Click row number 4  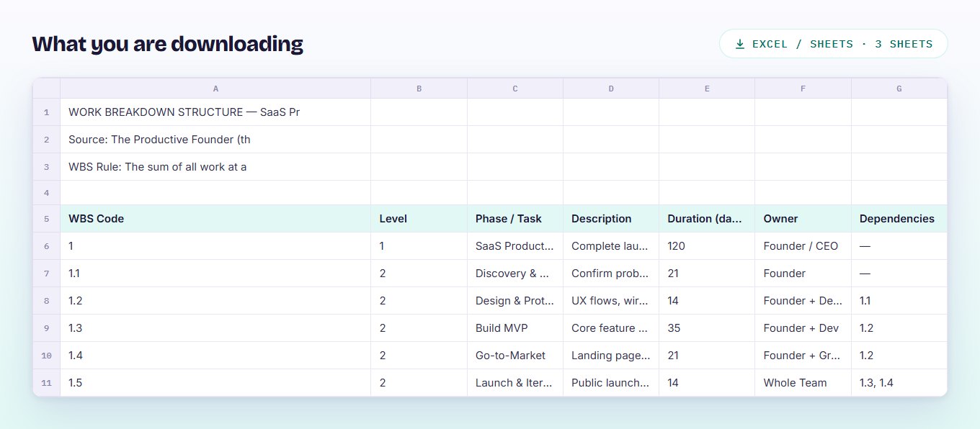47,193
